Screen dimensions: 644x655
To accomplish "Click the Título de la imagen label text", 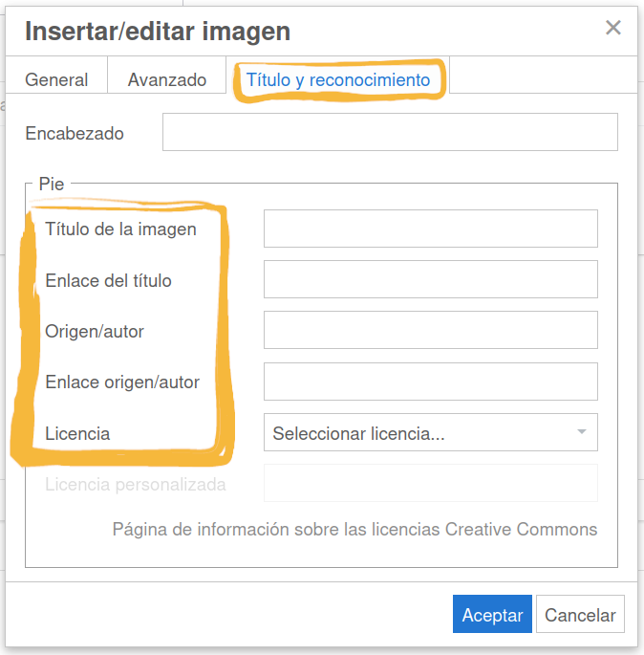I will click(x=120, y=229).
